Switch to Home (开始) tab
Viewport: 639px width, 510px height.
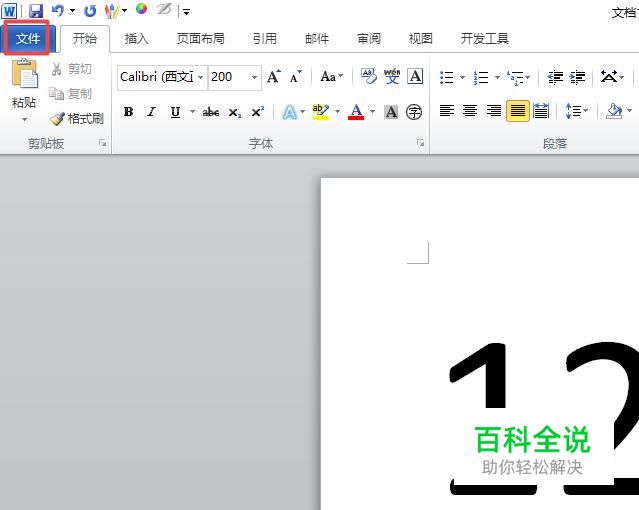pos(85,39)
